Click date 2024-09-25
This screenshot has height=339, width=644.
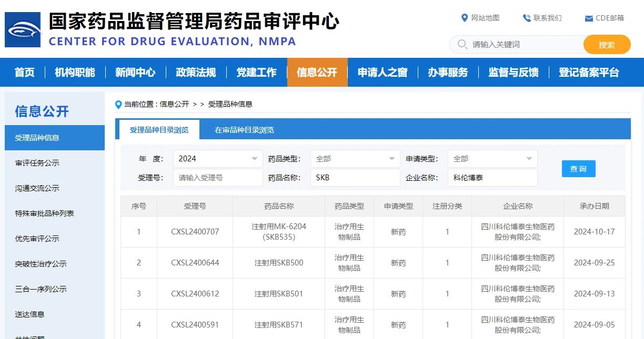point(594,263)
